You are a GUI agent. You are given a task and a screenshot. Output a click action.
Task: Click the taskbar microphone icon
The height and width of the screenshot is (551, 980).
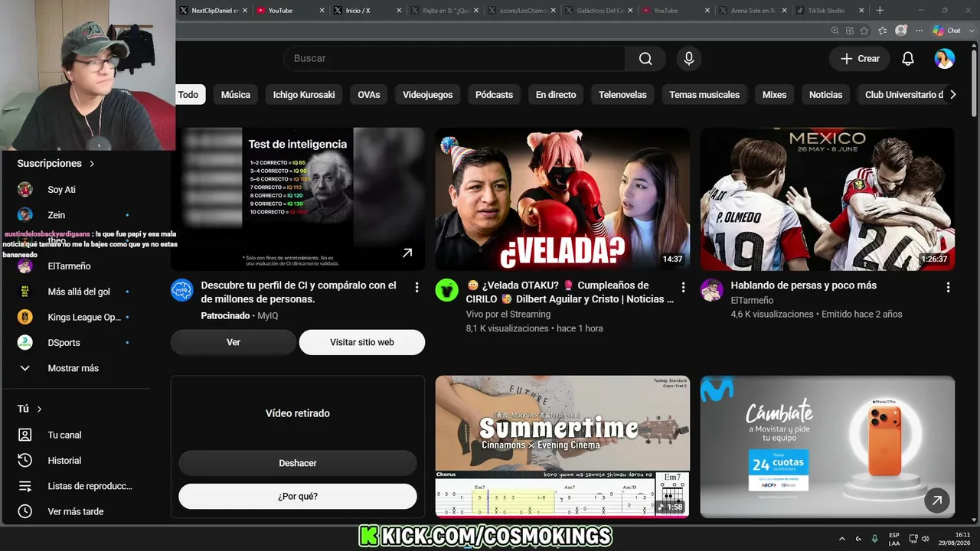point(875,538)
